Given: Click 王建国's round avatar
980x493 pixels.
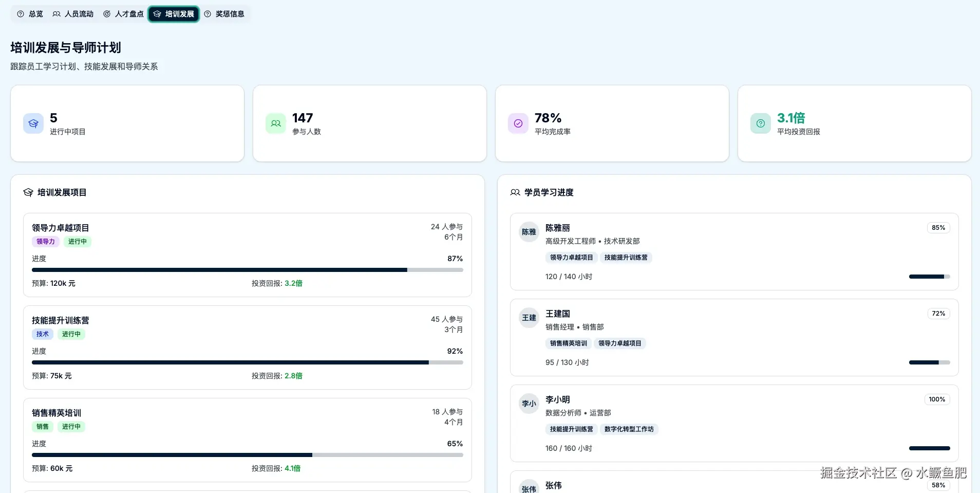Looking at the screenshot, I should coord(529,318).
